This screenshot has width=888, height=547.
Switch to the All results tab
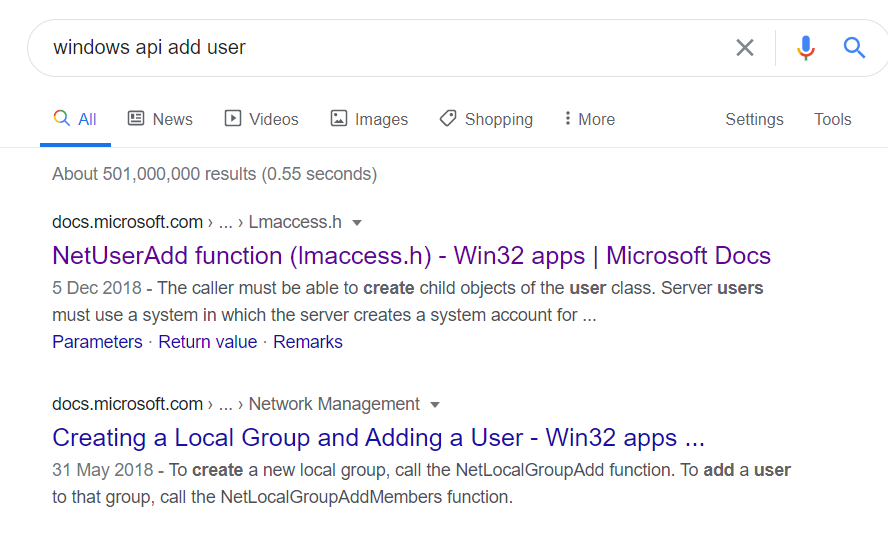coord(75,119)
